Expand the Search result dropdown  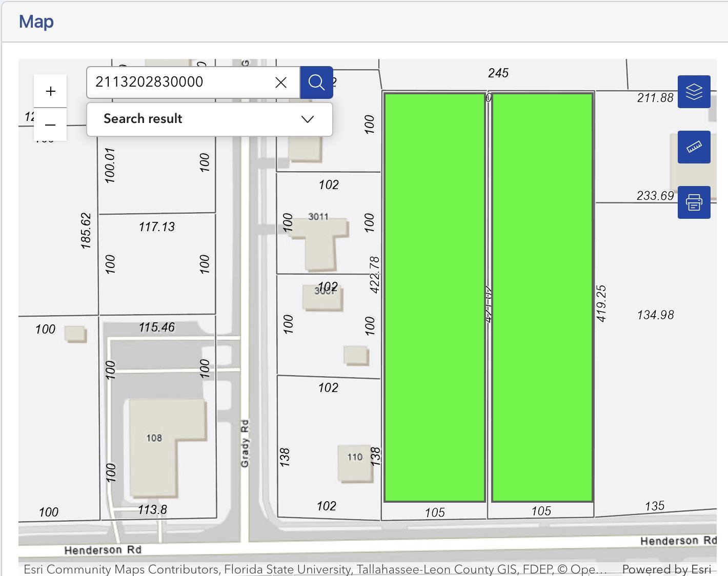click(210, 119)
